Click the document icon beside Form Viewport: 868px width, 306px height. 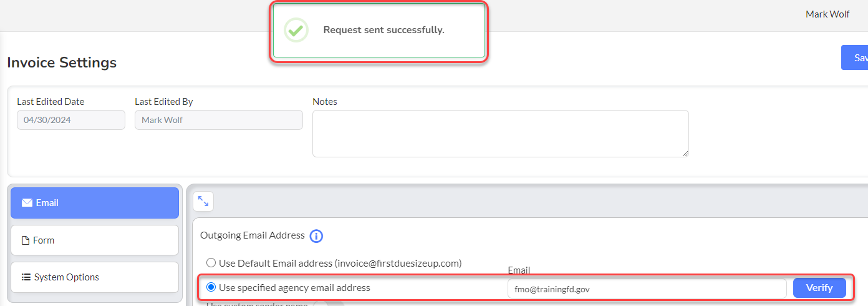26,240
